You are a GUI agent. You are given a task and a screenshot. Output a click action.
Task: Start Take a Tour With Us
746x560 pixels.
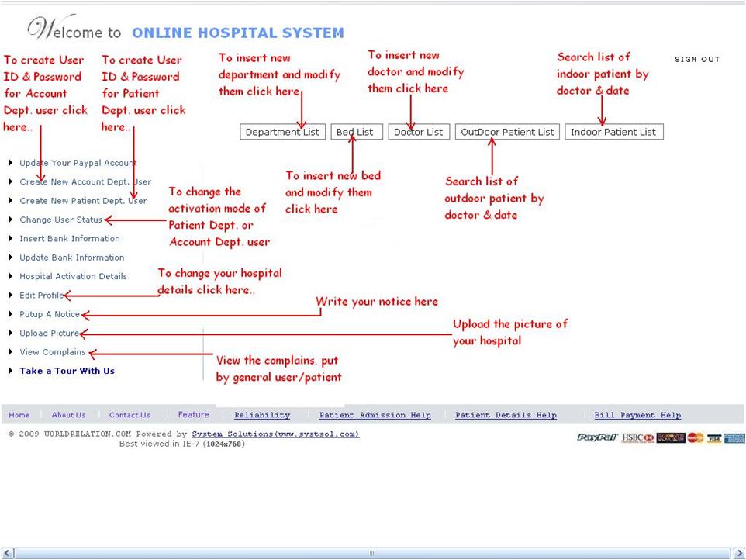(x=67, y=371)
